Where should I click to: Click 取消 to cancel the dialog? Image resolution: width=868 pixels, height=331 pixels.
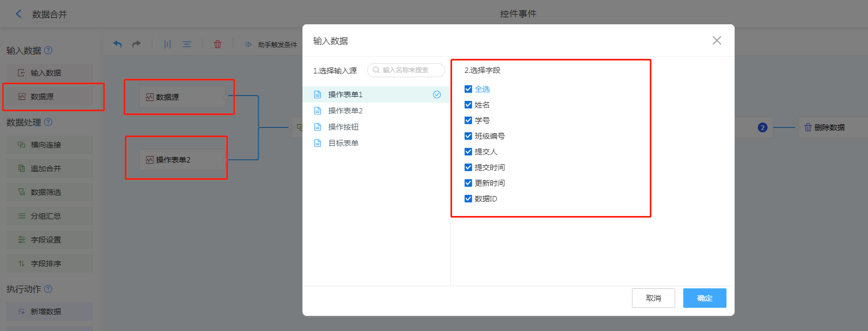pyautogui.click(x=653, y=298)
